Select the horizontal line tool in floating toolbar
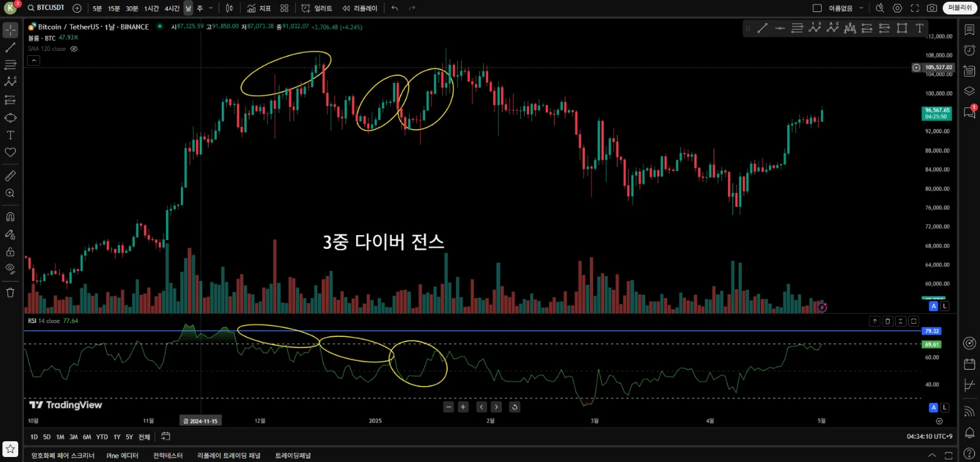The image size is (980, 462). click(x=780, y=28)
